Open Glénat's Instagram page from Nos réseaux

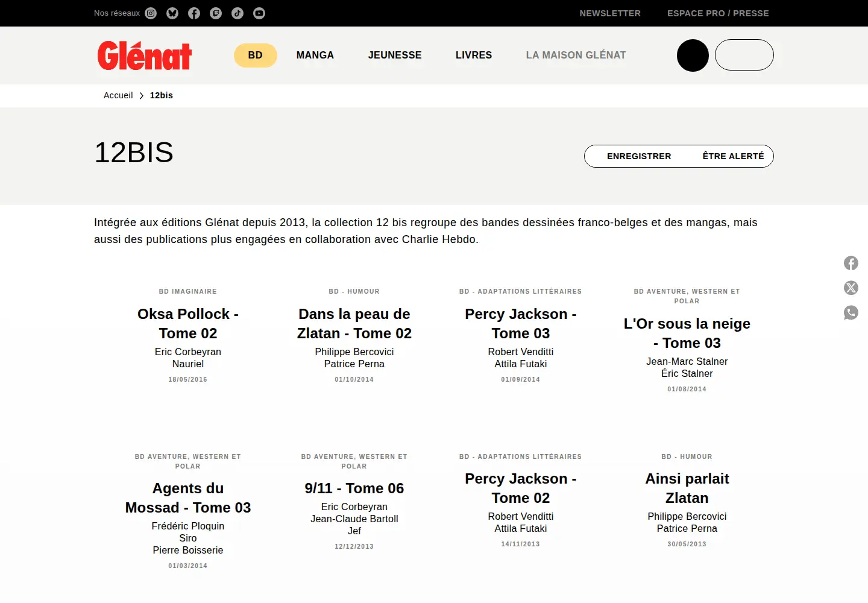151,13
